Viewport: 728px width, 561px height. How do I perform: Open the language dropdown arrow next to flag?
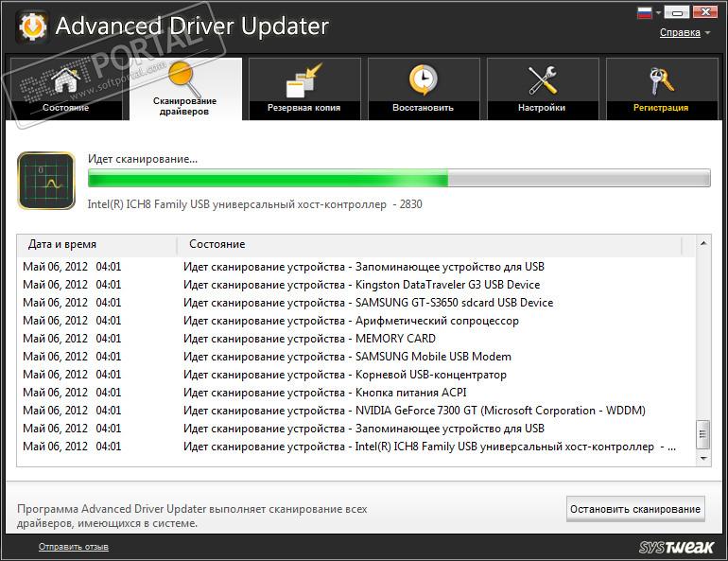(658, 13)
